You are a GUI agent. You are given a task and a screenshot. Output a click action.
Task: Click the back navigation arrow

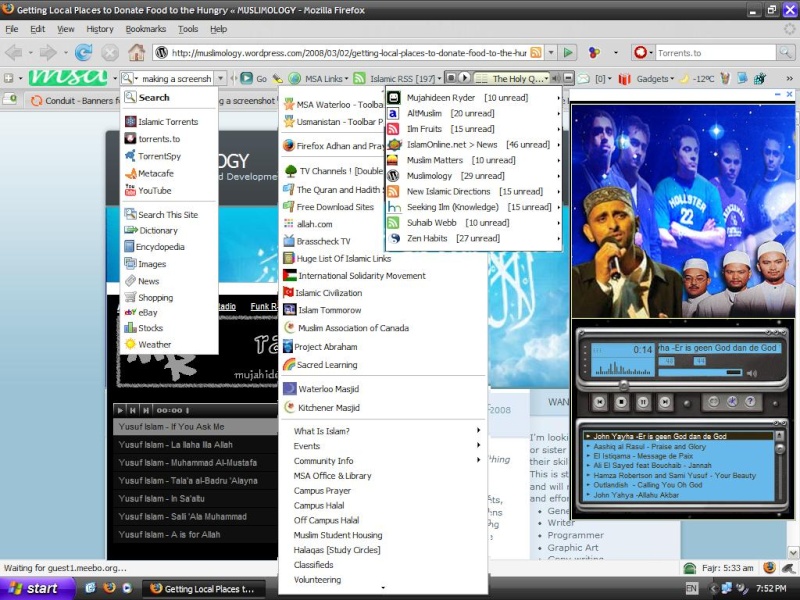[x=14, y=53]
